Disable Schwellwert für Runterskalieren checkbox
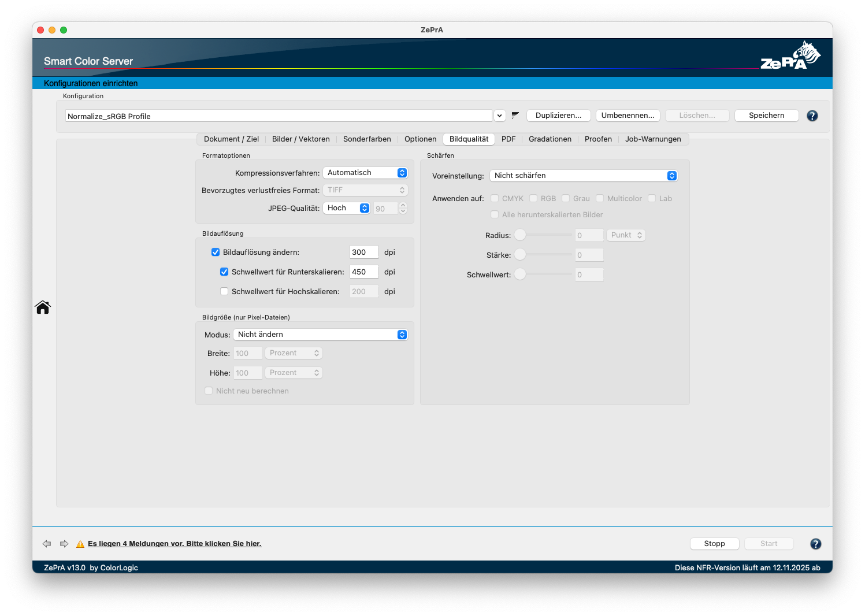865x616 pixels. 224,272
